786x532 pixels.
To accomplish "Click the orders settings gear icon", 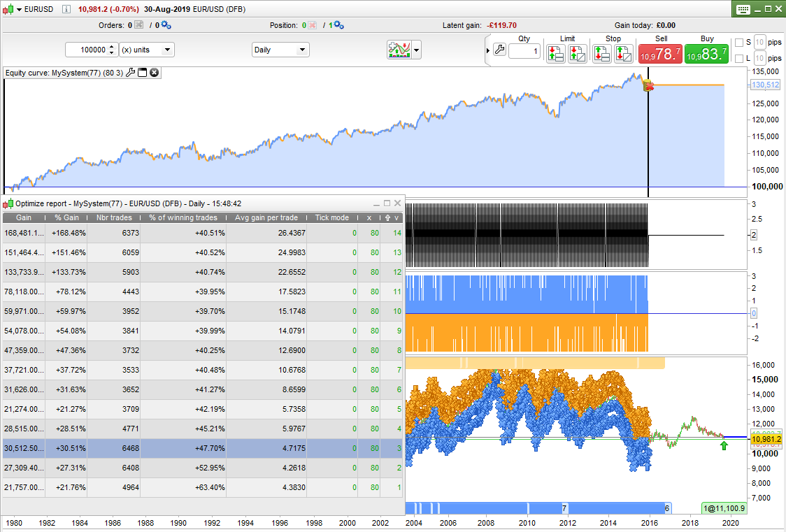I will coord(166,25).
